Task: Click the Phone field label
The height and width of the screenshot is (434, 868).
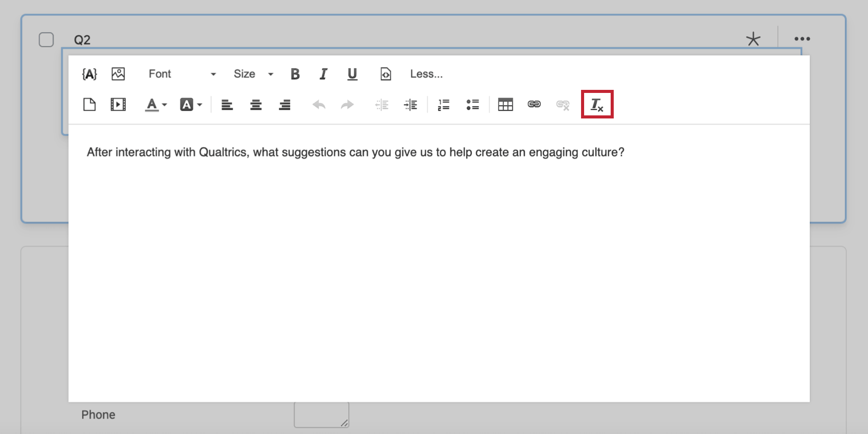Action: tap(98, 415)
